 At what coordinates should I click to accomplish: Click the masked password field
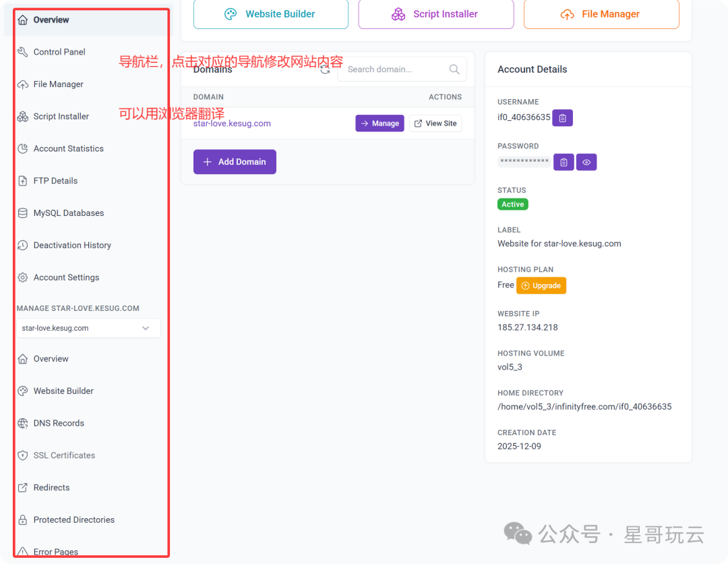pyautogui.click(x=524, y=162)
